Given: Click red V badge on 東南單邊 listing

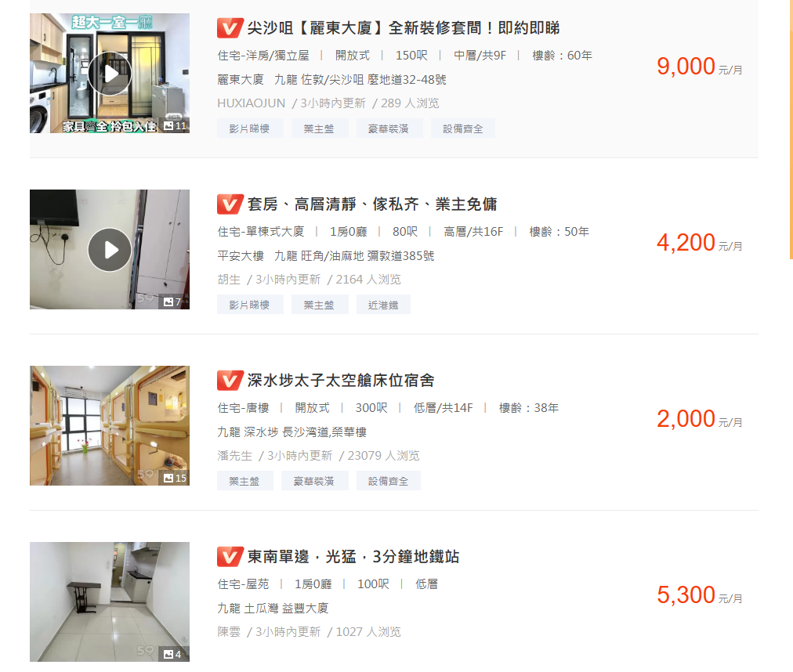Looking at the screenshot, I should 230,557.
